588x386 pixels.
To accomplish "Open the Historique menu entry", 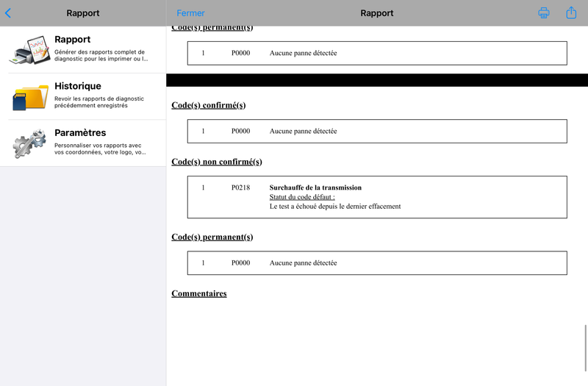I will (x=83, y=96).
